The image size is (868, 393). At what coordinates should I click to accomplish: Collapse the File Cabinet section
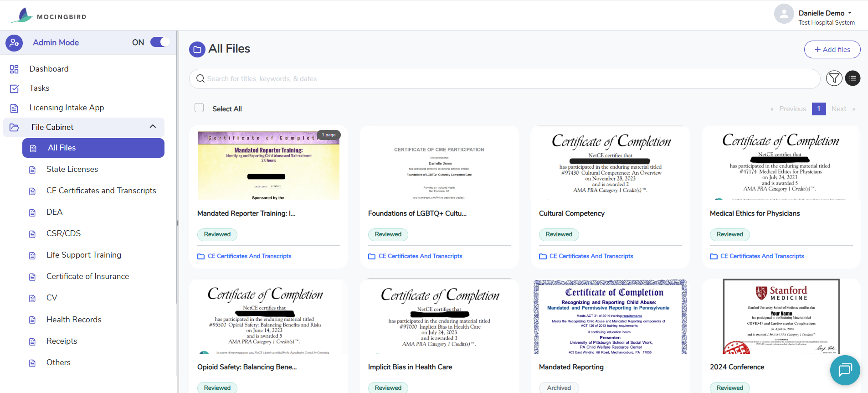pos(153,127)
